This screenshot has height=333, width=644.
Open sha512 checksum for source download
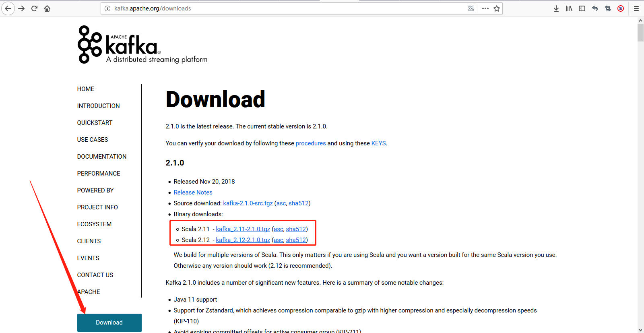[x=299, y=203]
